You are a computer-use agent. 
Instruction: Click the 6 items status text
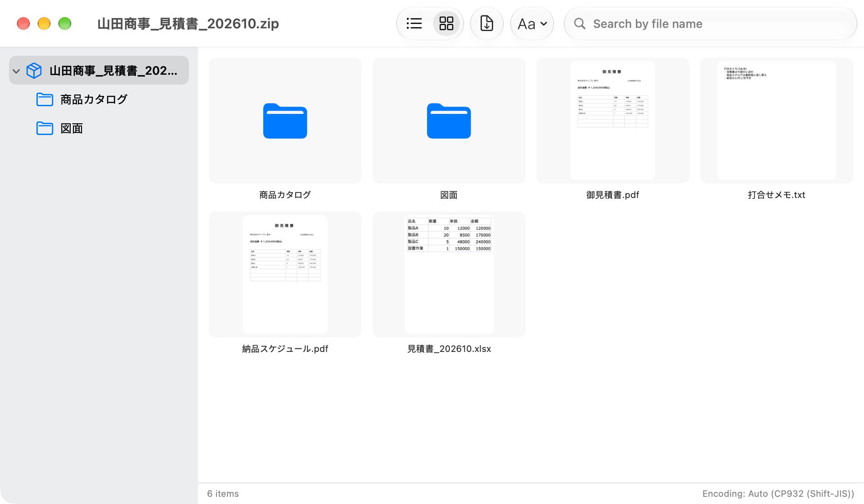223,494
